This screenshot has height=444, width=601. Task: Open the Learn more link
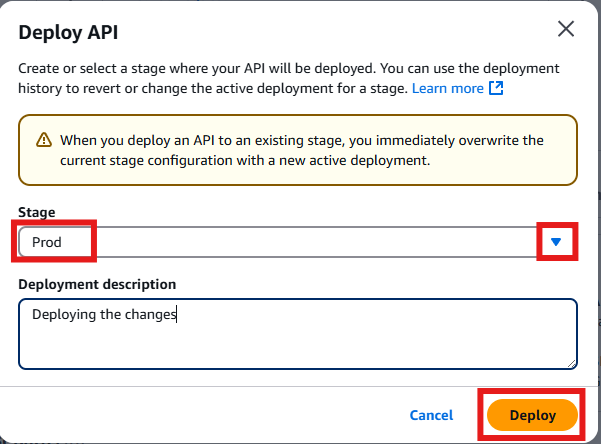tap(447, 88)
